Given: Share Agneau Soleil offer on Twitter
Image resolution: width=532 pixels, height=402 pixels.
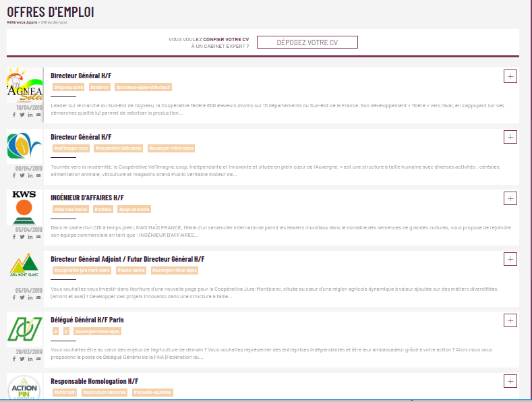Looking at the screenshot, I should [x=22, y=115].
